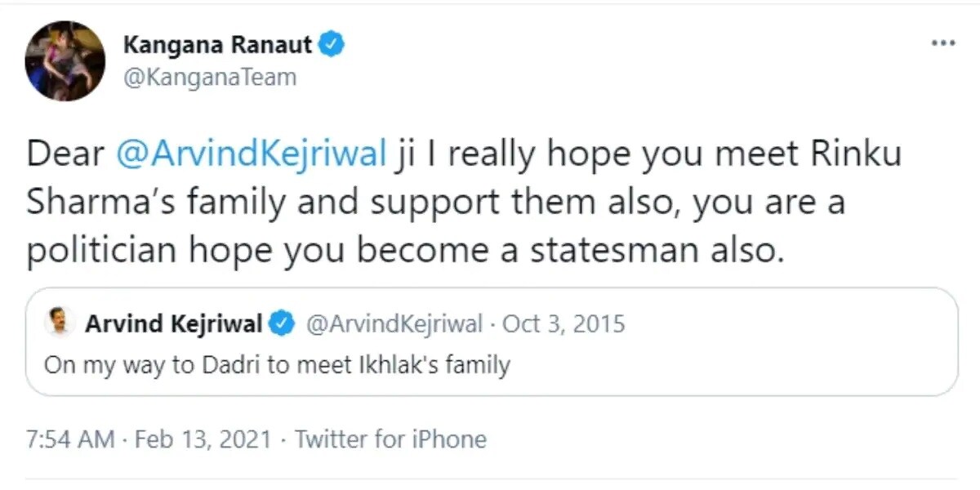980x490 pixels.
Task: Click the Feb 13, 2021 date
Action: [x=203, y=440]
